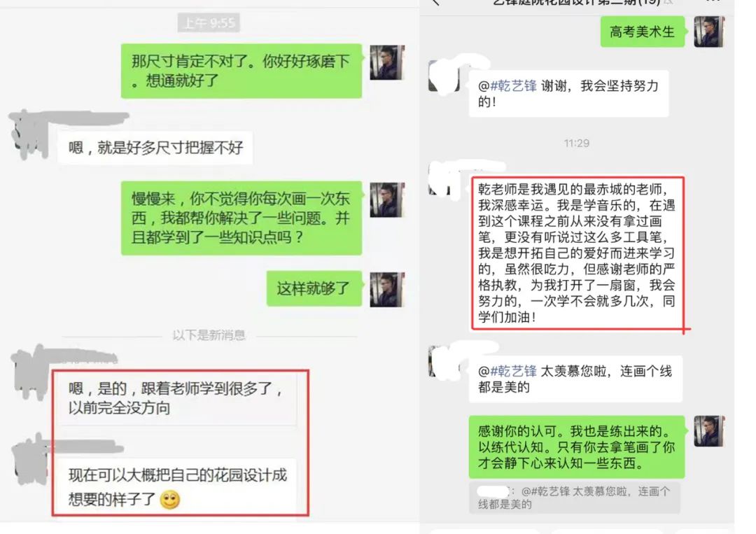Viewport: 756px width, 534px height.
Task: Tap sender avatar beside "慢慢来" message
Action: (x=387, y=199)
